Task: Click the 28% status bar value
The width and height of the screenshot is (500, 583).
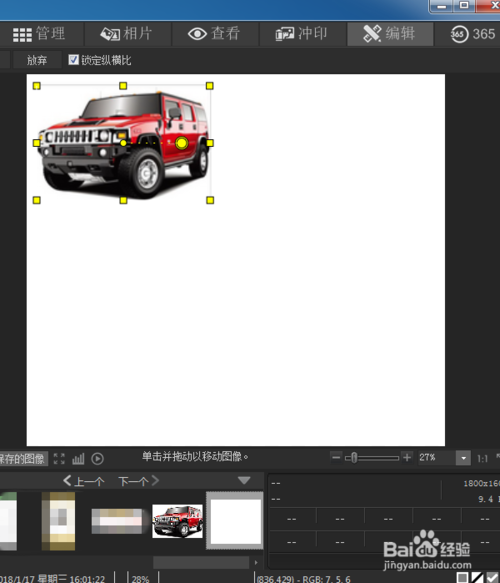Action: tap(140, 579)
